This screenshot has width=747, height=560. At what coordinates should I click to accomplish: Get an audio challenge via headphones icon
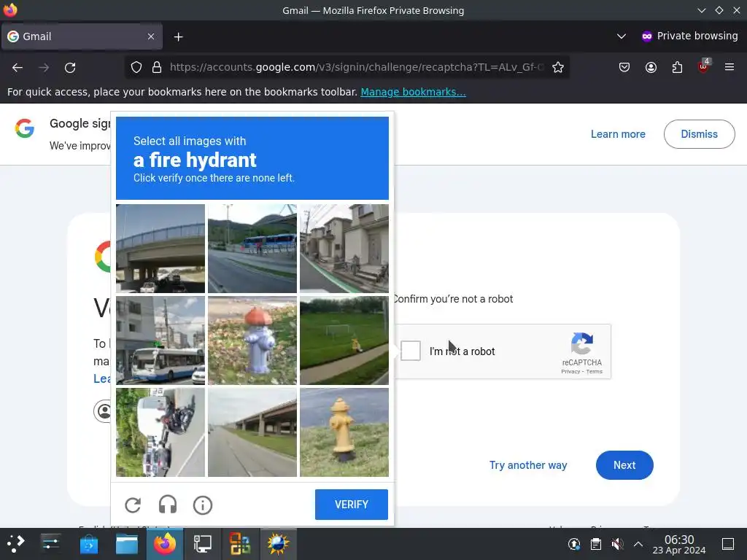[168, 505]
